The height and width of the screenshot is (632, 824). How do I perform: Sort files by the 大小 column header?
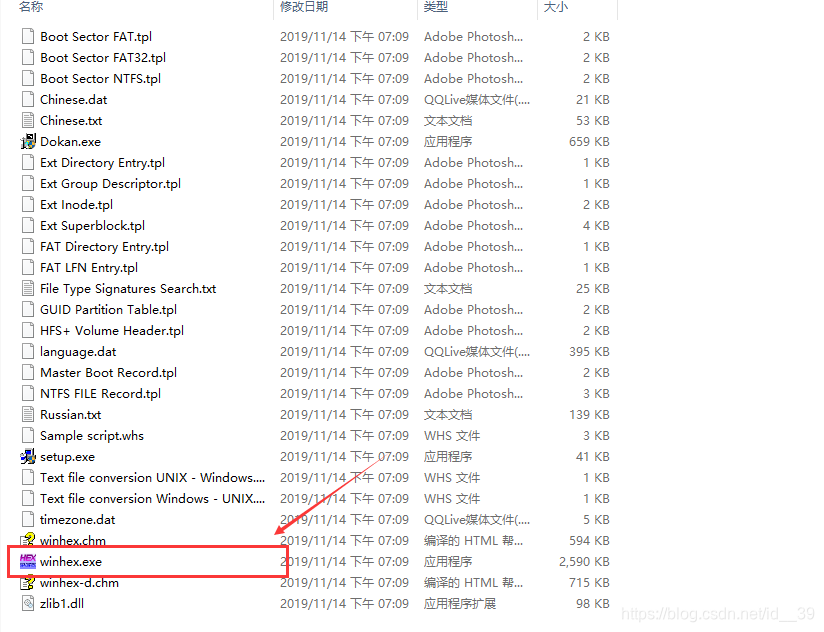coord(555,7)
